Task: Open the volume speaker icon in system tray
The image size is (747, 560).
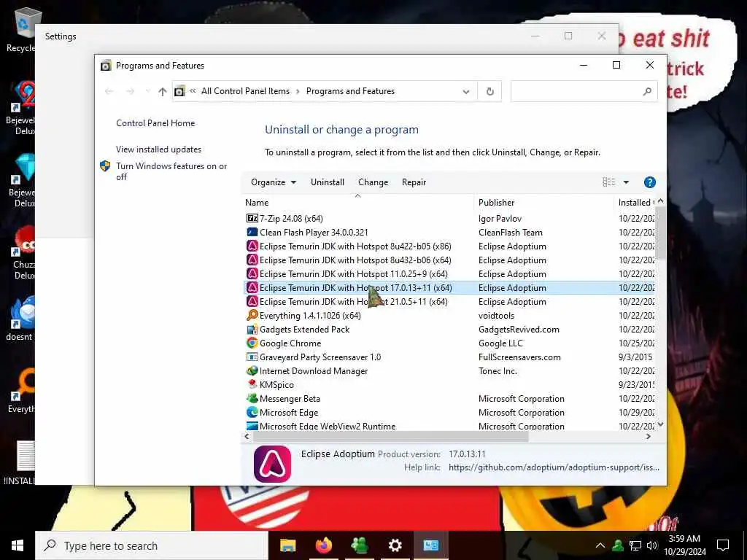Action: 652,545
